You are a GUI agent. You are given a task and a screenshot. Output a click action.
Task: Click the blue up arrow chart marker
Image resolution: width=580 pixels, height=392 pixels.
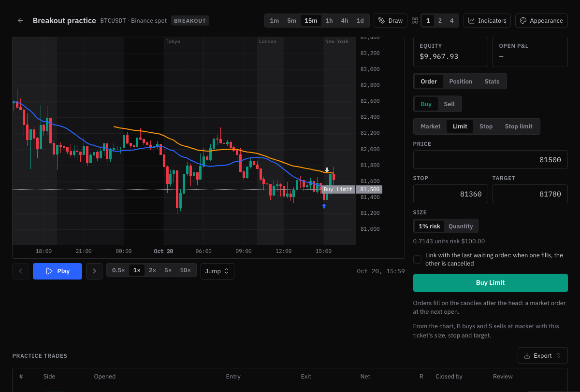click(324, 206)
